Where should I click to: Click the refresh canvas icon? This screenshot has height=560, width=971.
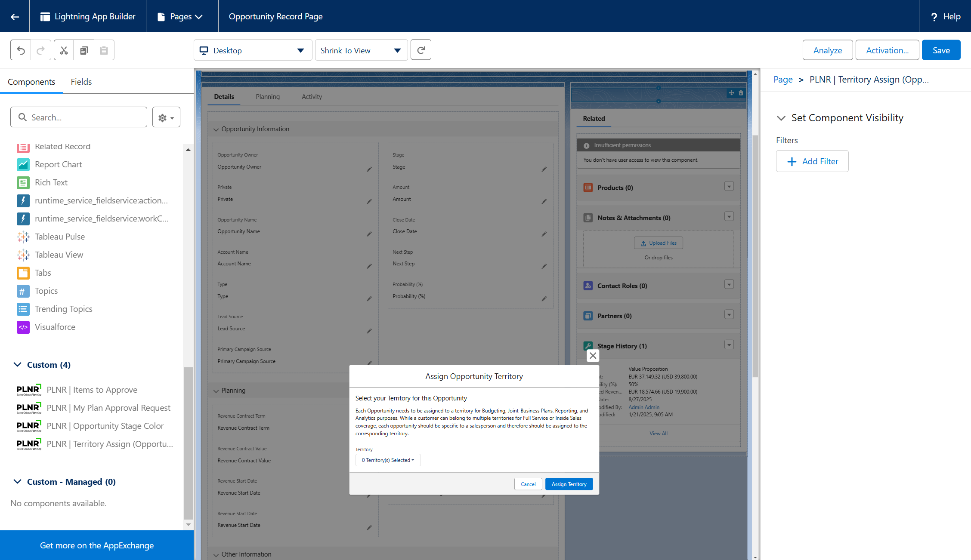pyautogui.click(x=421, y=50)
